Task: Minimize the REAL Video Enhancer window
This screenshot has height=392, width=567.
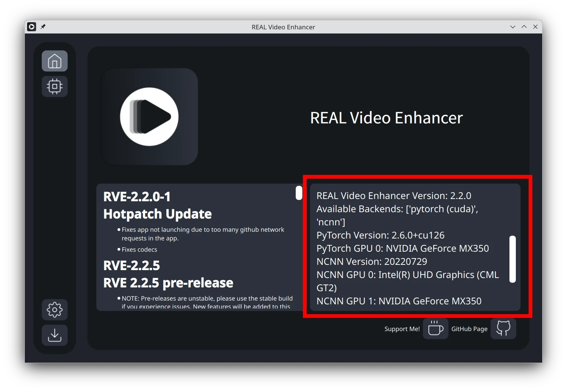Action: (x=512, y=27)
